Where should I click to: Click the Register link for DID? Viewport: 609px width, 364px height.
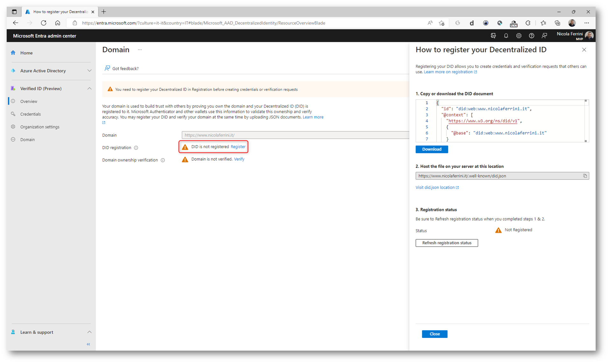(238, 147)
